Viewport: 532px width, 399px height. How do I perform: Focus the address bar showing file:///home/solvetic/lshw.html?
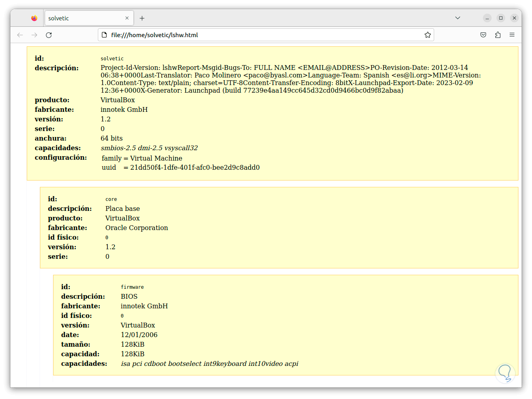pos(266,35)
